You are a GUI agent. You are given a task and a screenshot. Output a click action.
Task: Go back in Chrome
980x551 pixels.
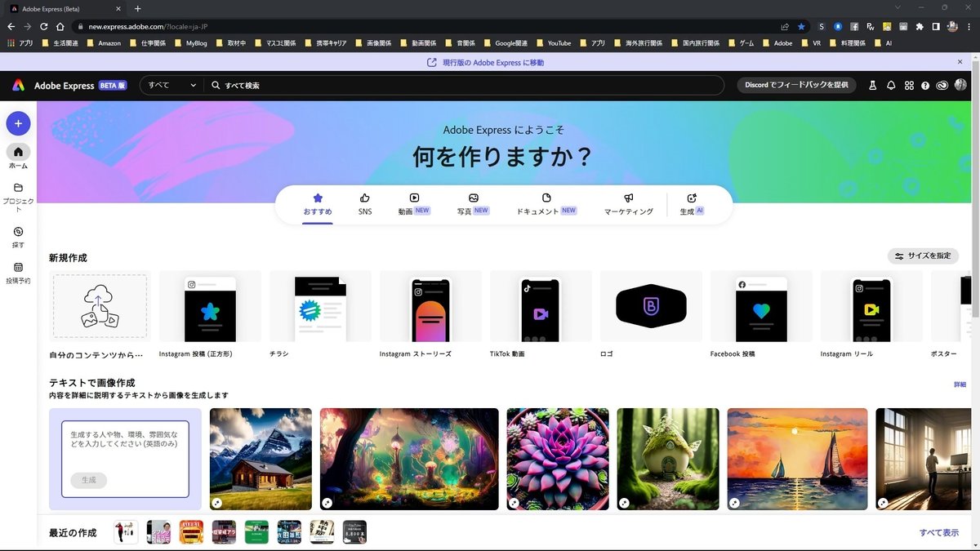[x=11, y=26]
